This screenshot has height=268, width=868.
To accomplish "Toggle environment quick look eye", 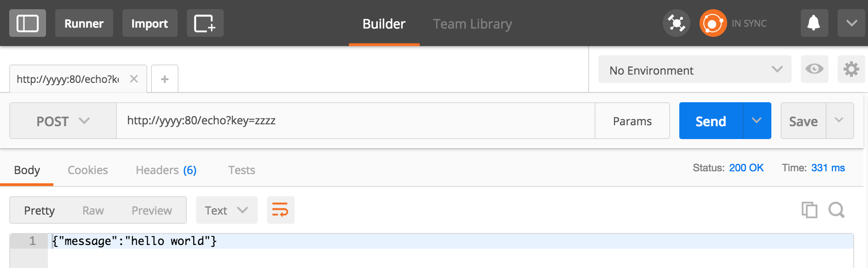I will [x=814, y=69].
